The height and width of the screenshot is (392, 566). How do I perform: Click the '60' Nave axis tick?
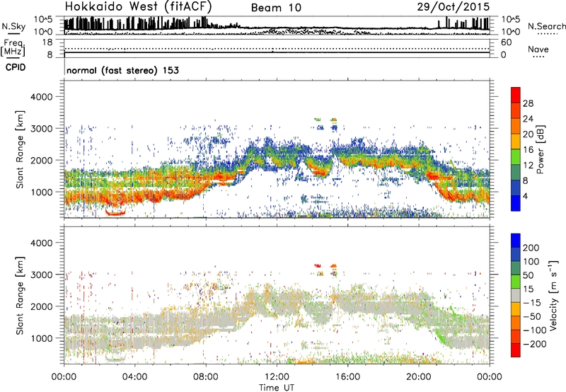click(506, 42)
